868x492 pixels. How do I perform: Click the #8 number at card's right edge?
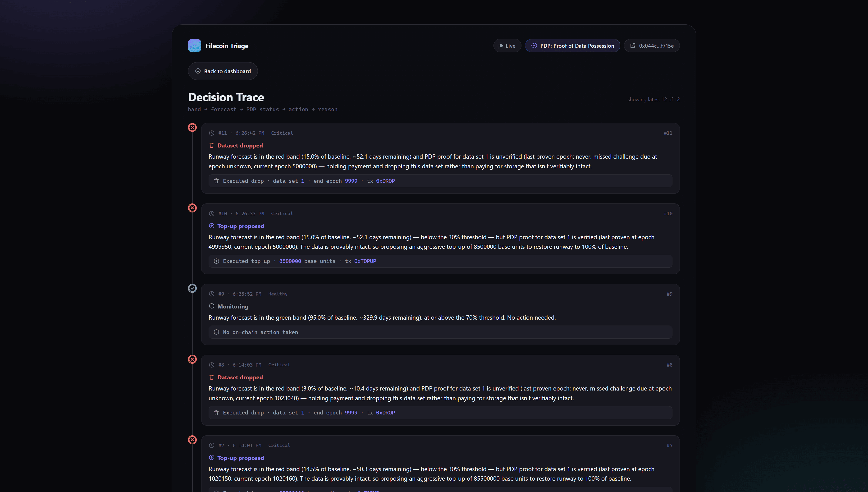tap(669, 365)
